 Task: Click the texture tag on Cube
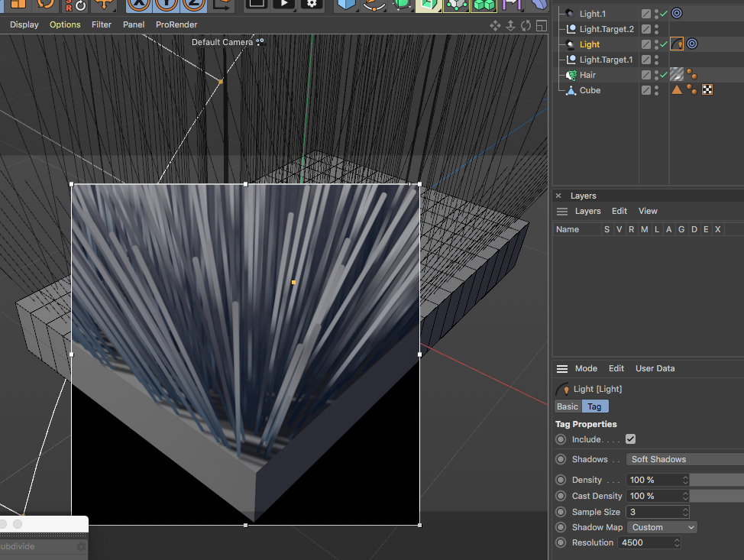click(x=707, y=90)
